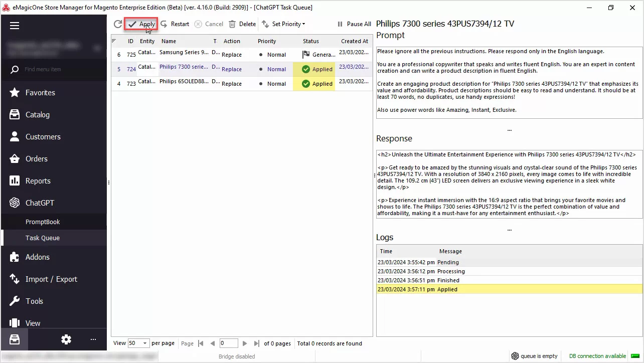This screenshot has width=644, height=363.
Task: Sort tasks by ID column
Action: (130, 41)
